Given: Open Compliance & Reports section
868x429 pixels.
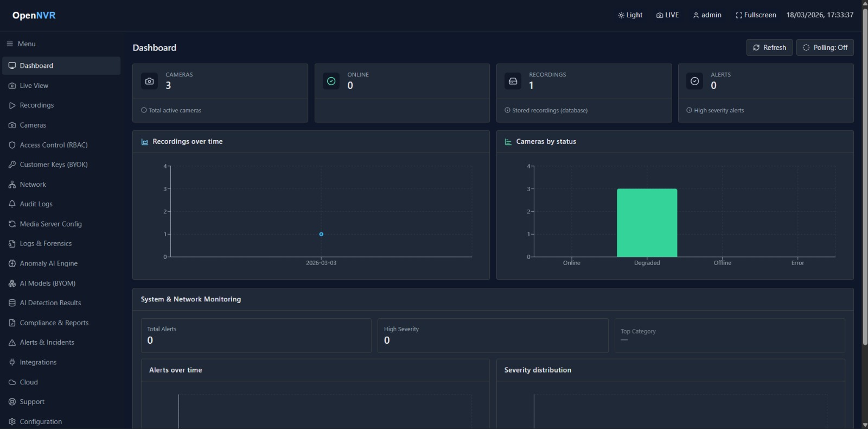Looking at the screenshot, I should pos(61,323).
